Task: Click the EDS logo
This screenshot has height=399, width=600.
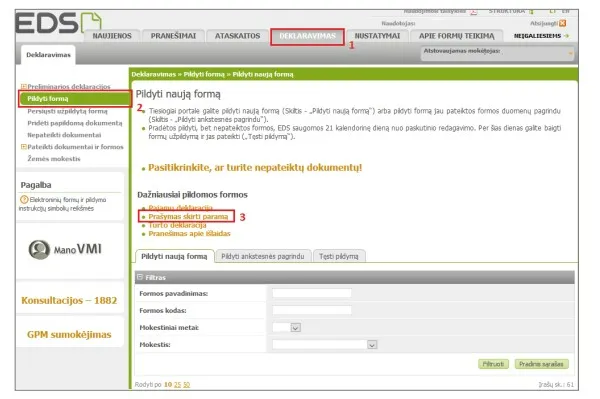Action: tap(58, 22)
